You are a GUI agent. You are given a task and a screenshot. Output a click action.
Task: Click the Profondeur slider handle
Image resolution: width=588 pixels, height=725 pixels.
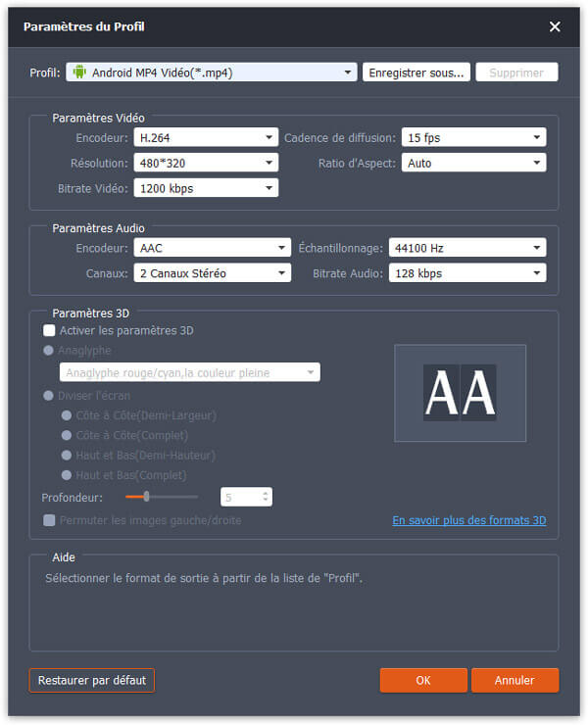[x=146, y=497]
